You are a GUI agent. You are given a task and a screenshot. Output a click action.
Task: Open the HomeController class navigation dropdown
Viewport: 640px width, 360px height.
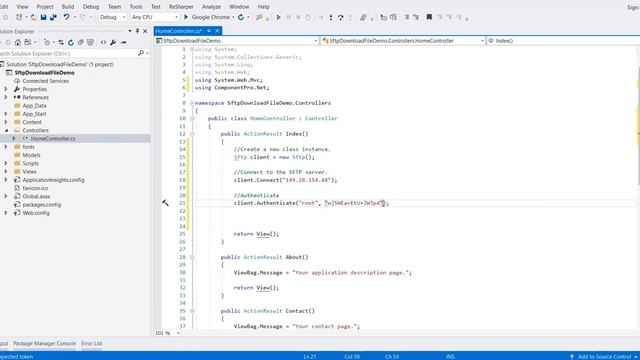pyautogui.click(x=403, y=41)
